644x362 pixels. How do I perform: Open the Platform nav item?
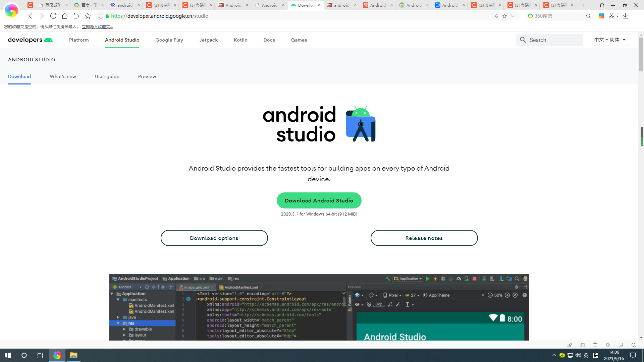pyautogui.click(x=79, y=40)
